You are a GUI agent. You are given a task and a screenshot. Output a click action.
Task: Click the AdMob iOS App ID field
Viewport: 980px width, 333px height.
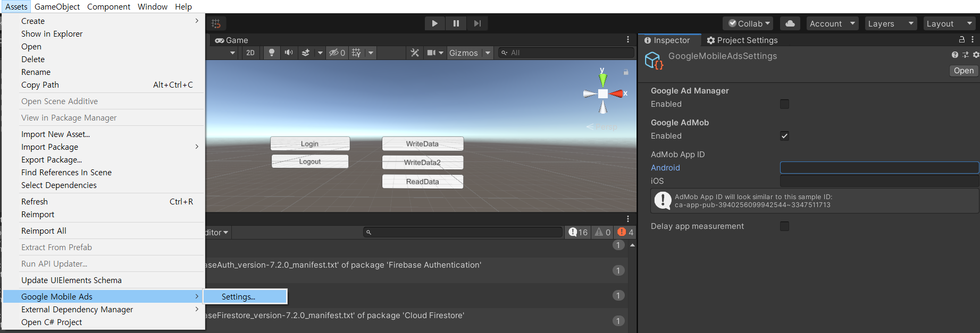(x=879, y=181)
